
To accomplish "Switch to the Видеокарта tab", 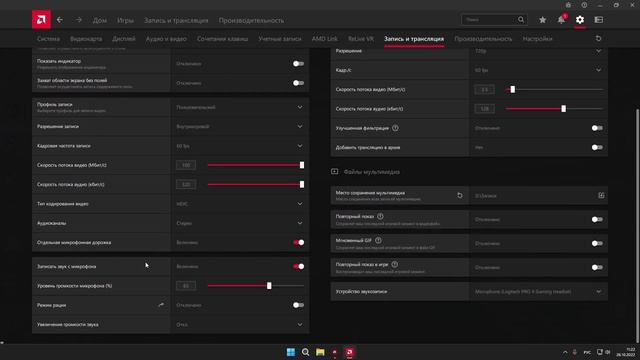I will (x=86, y=39).
